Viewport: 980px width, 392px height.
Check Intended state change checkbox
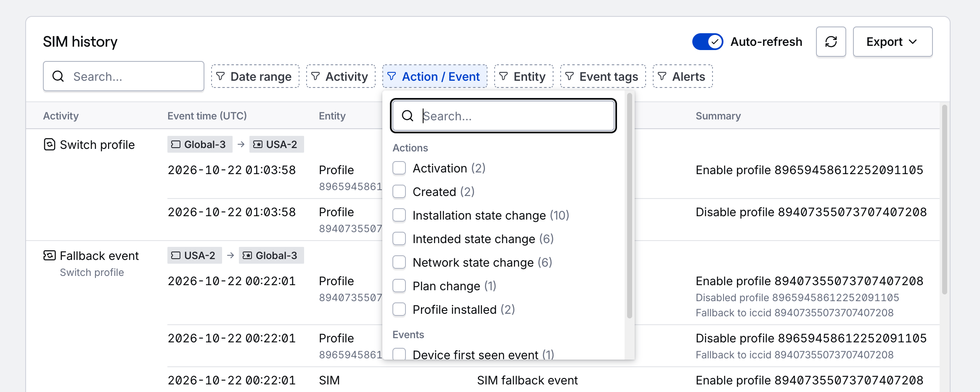tap(399, 239)
